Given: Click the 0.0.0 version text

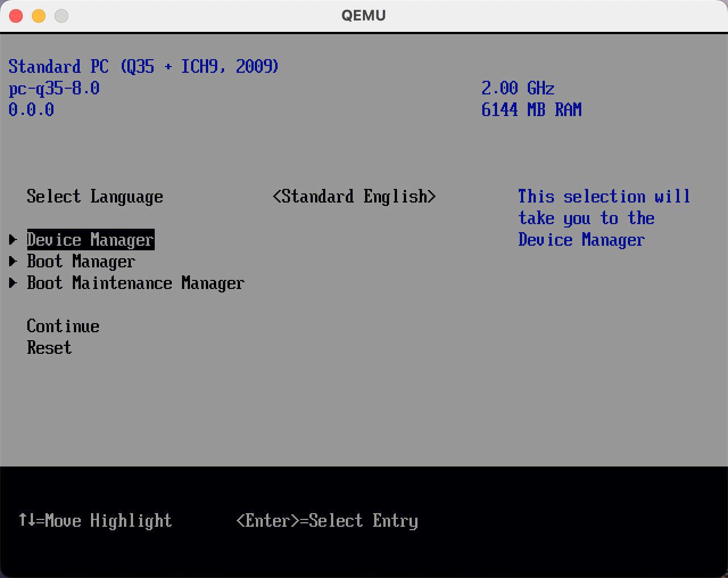Looking at the screenshot, I should pos(31,110).
